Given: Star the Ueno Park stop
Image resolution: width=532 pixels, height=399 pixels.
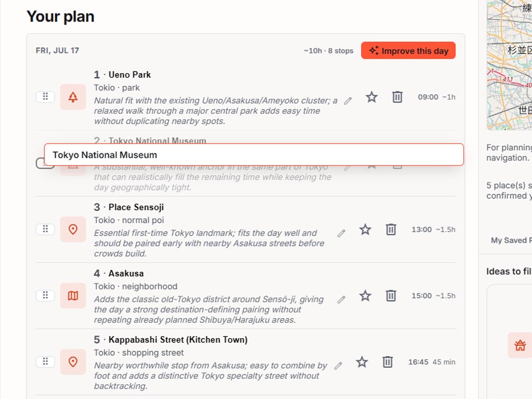Looking at the screenshot, I should [x=371, y=97].
